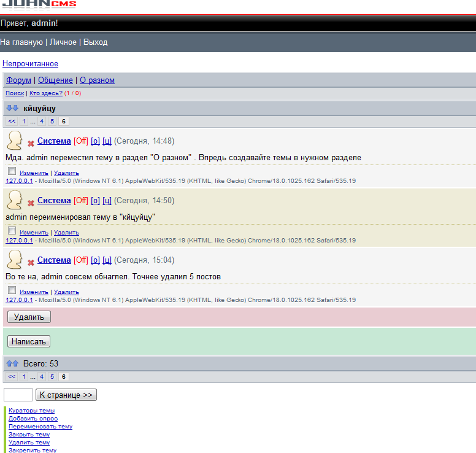Image resolution: width=476 pixels, height=453 pixels.
Task: Open the Переименовать тему link
Action: point(40,427)
